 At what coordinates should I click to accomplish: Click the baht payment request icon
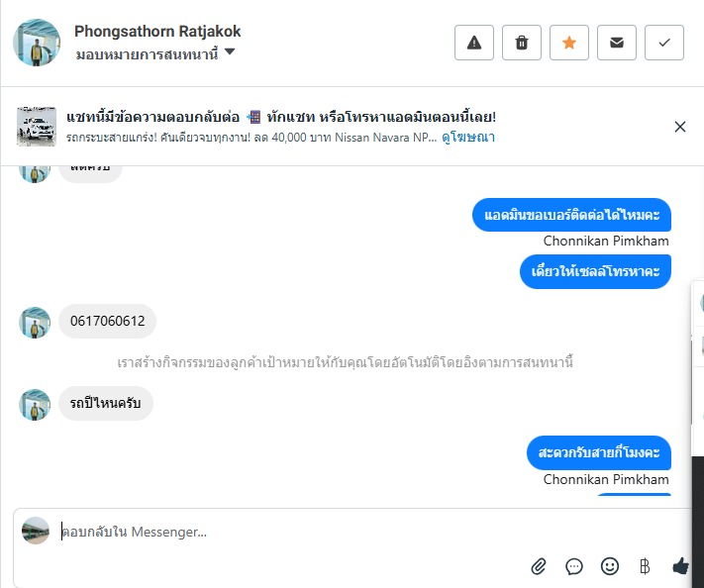[x=645, y=566]
